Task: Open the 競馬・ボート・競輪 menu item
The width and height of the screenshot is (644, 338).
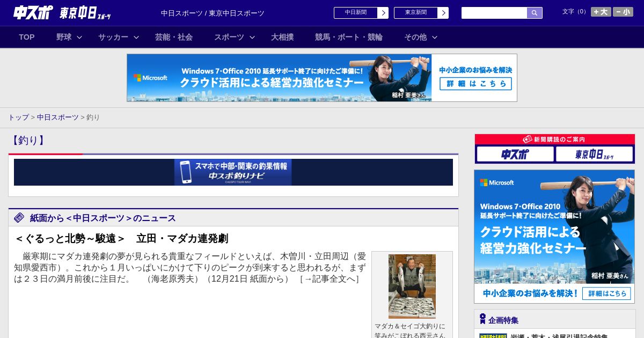Action: pyautogui.click(x=349, y=37)
